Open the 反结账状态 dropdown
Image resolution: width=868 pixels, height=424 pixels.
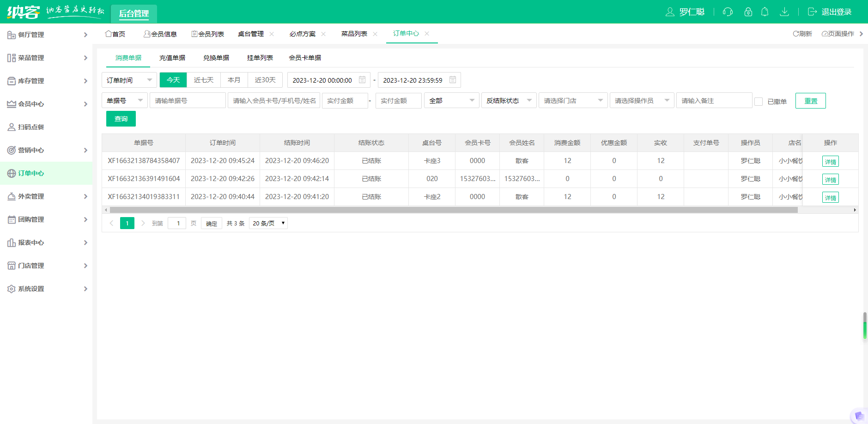(509, 100)
